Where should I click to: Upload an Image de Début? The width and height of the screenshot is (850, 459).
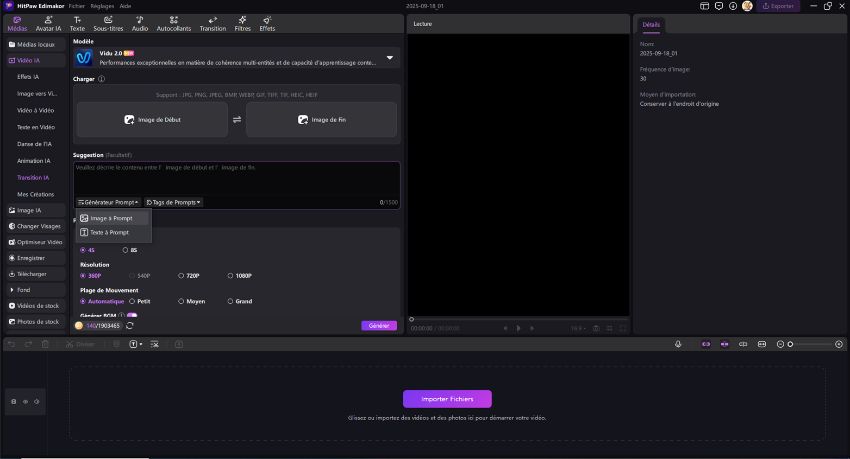[152, 120]
